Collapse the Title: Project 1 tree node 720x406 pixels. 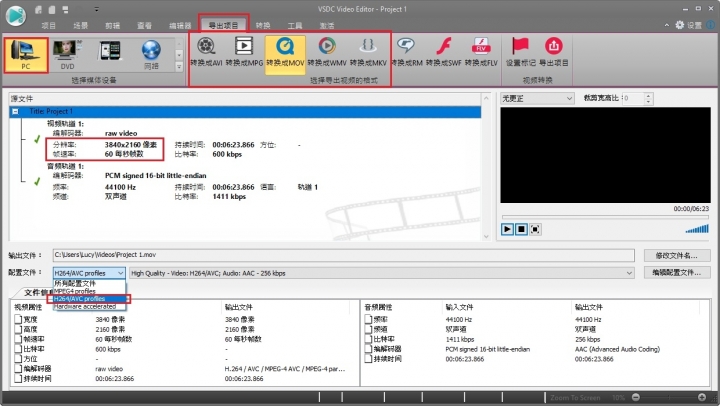15,111
